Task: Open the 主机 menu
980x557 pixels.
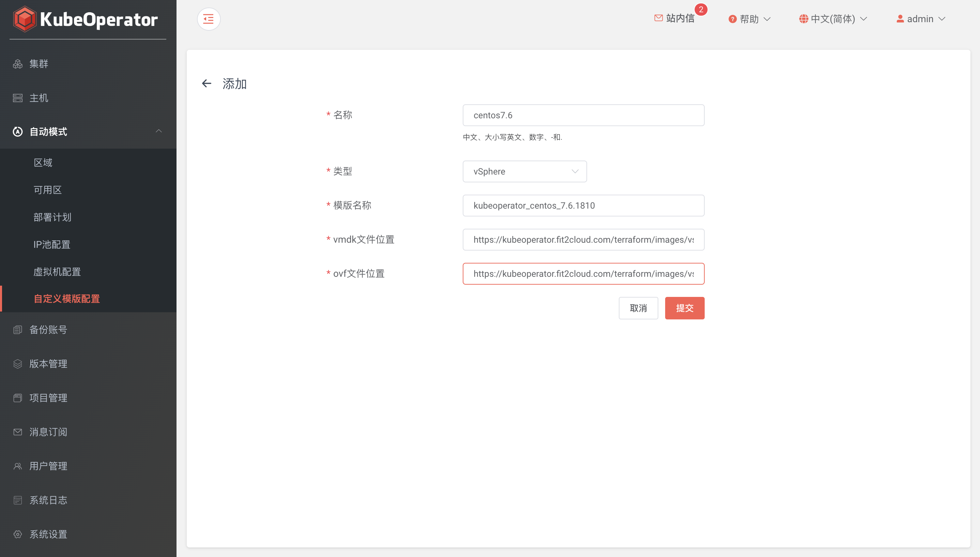Action: [x=88, y=98]
